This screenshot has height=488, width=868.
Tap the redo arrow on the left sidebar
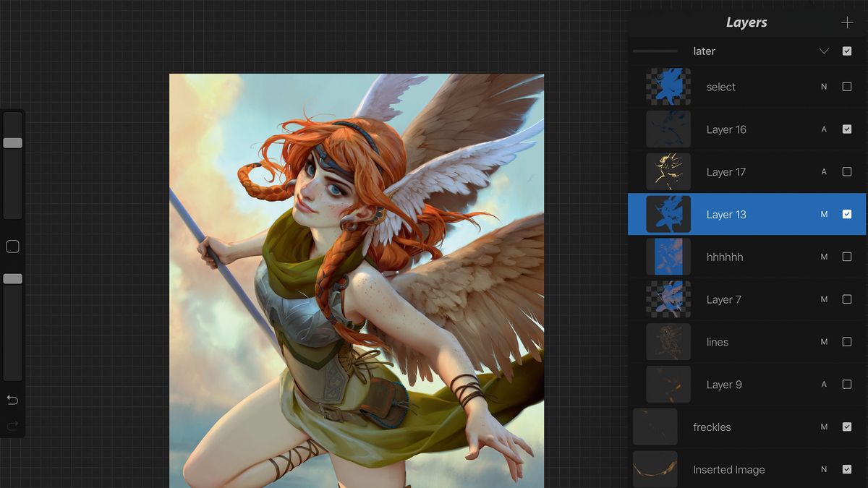[12, 425]
